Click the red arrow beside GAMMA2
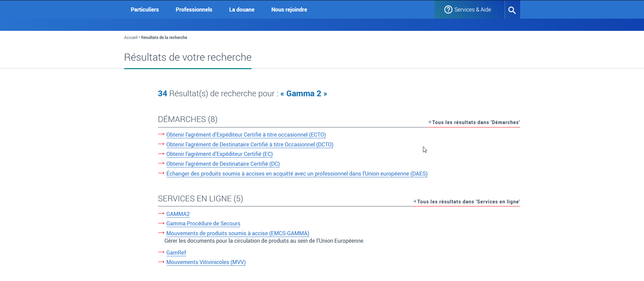This screenshot has width=644, height=281. 161,214
